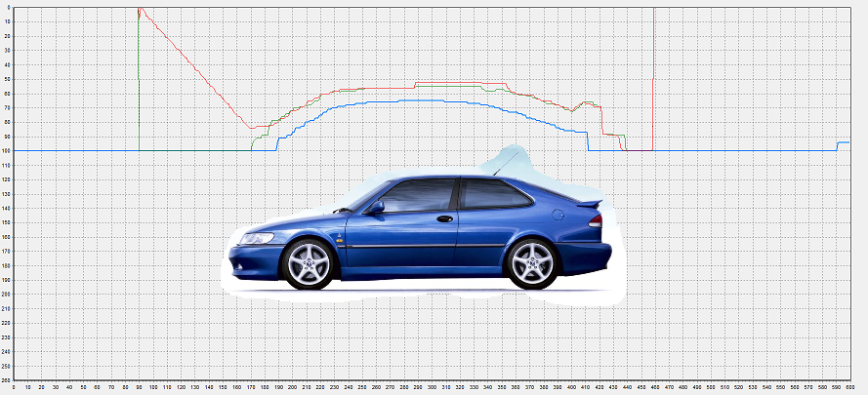Click the 300 label on the horizontal axis
The image size is (868, 395).
coord(432,388)
